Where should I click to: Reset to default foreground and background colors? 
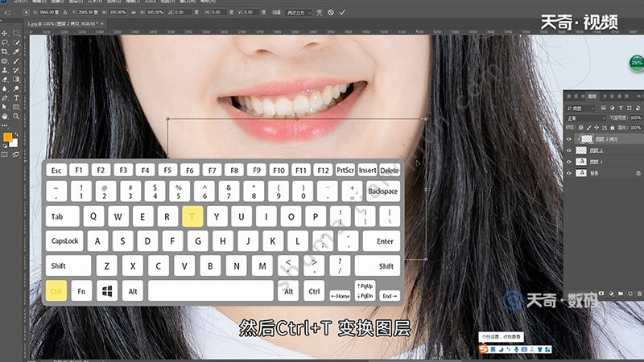coord(5,146)
